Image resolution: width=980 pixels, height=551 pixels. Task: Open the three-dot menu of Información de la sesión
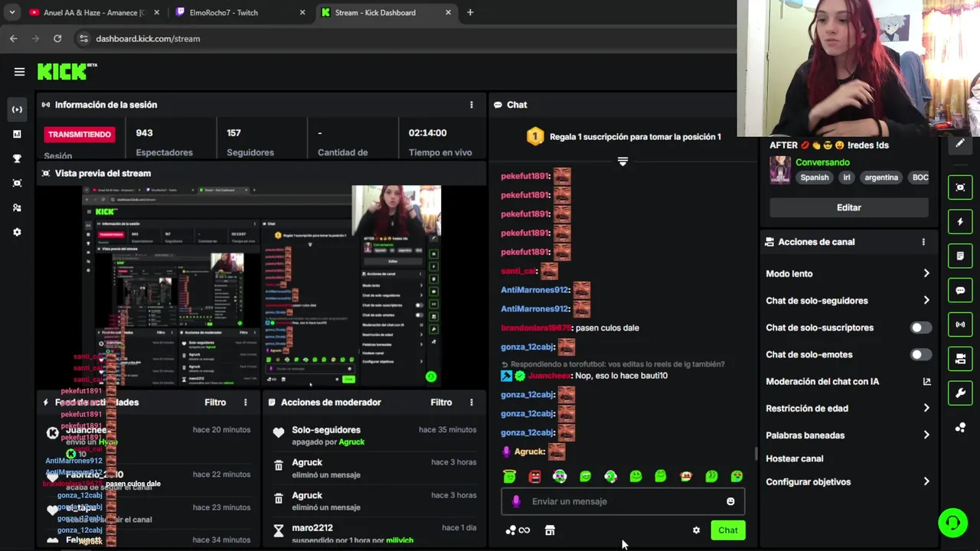[472, 105]
